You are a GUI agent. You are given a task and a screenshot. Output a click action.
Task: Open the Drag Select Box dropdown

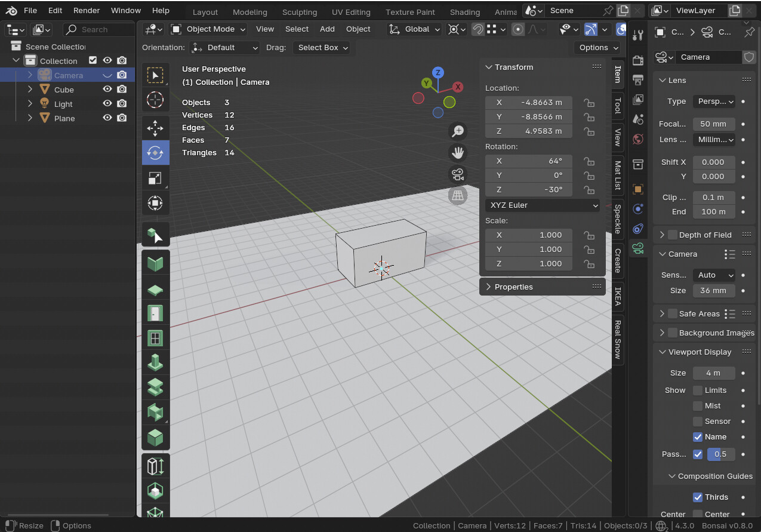coord(322,48)
